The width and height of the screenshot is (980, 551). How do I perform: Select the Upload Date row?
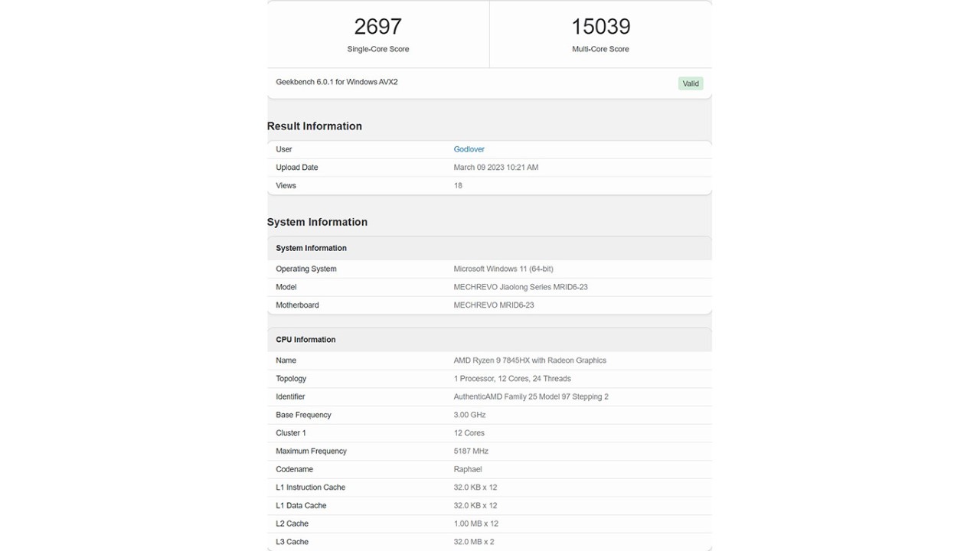coord(496,167)
